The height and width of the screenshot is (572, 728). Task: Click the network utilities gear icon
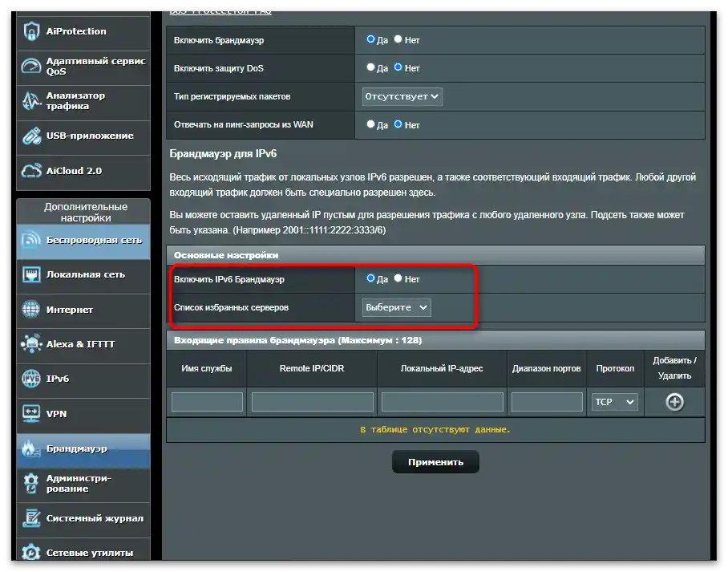pos(31,552)
